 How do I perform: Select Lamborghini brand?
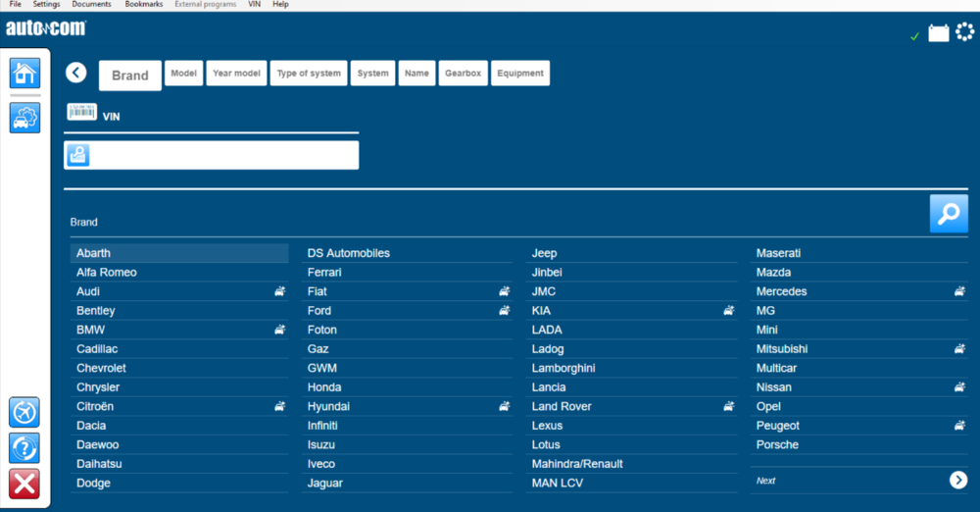point(631,368)
